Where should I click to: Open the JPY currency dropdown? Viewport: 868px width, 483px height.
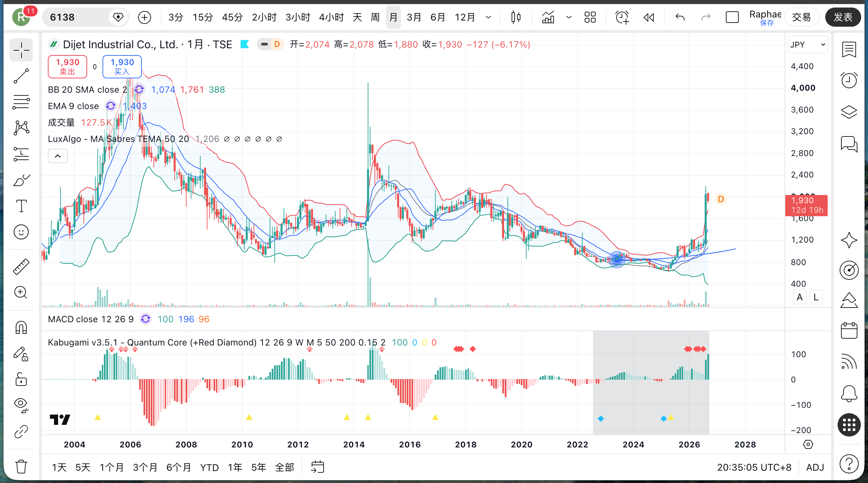[808, 45]
